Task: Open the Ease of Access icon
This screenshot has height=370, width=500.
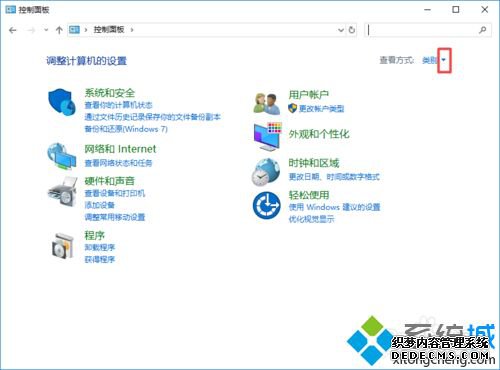Action: click(x=267, y=205)
